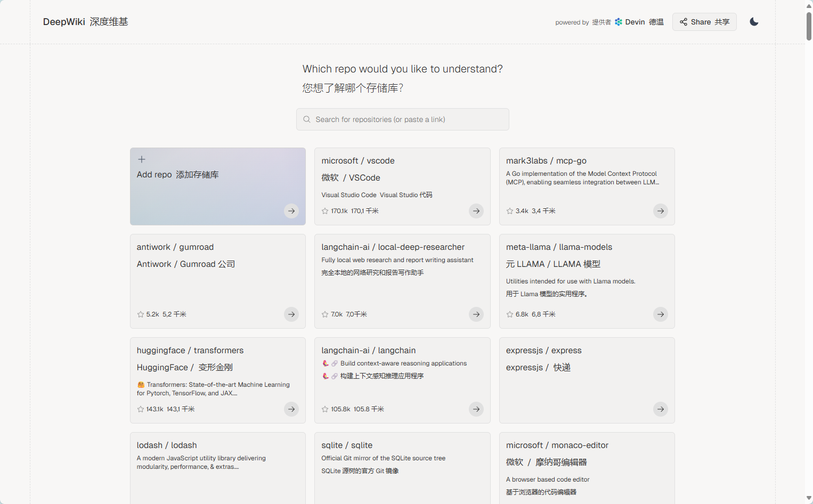Click the scrollbar down arrow
This screenshot has width=813, height=504.
click(x=809, y=499)
